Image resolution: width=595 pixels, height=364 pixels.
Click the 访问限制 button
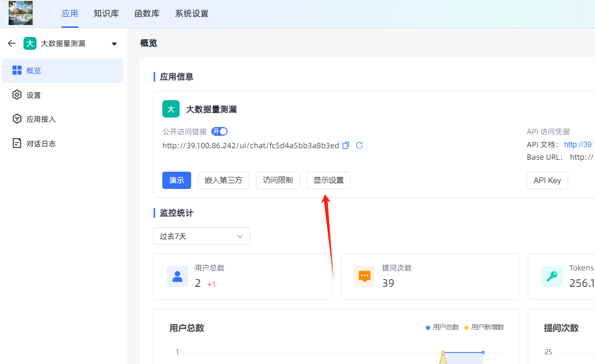click(x=278, y=180)
